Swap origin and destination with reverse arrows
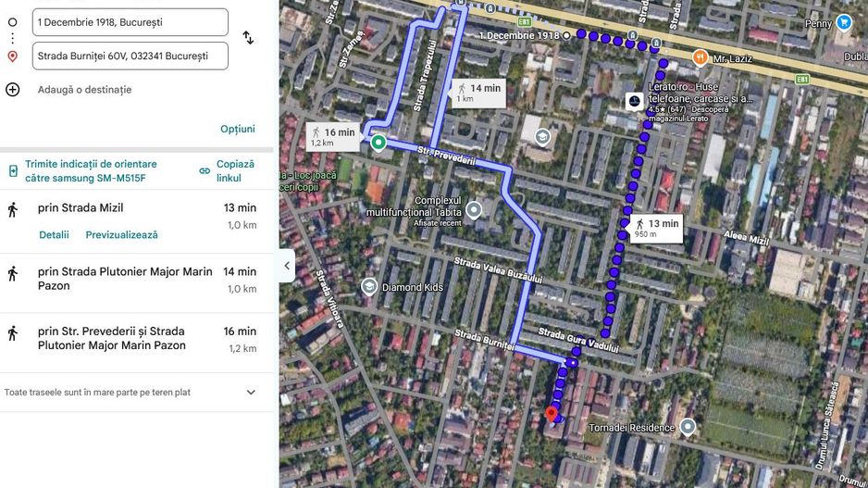Image resolution: width=868 pixels, height=488 pixels. pyautogui.click(x=248, y=38)
